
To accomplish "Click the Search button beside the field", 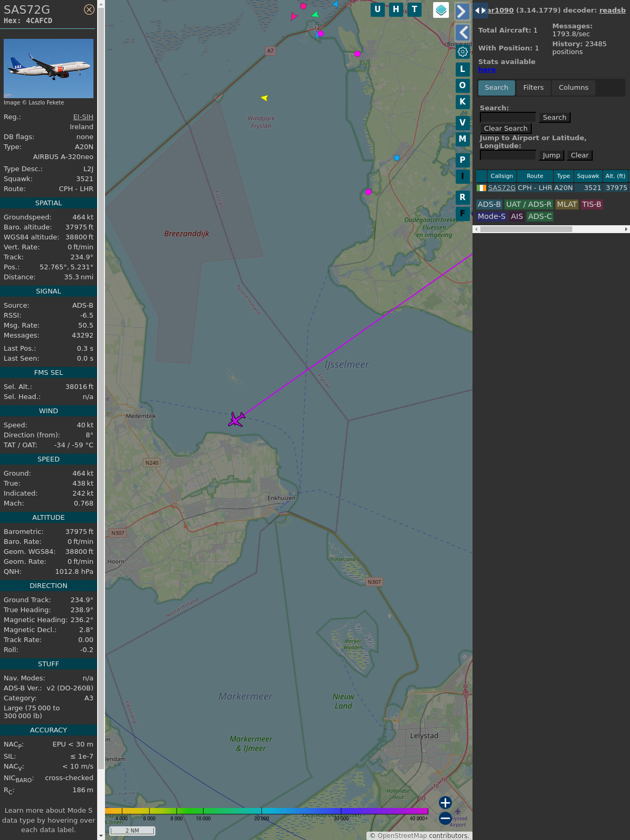I will [x=554, y=118].
